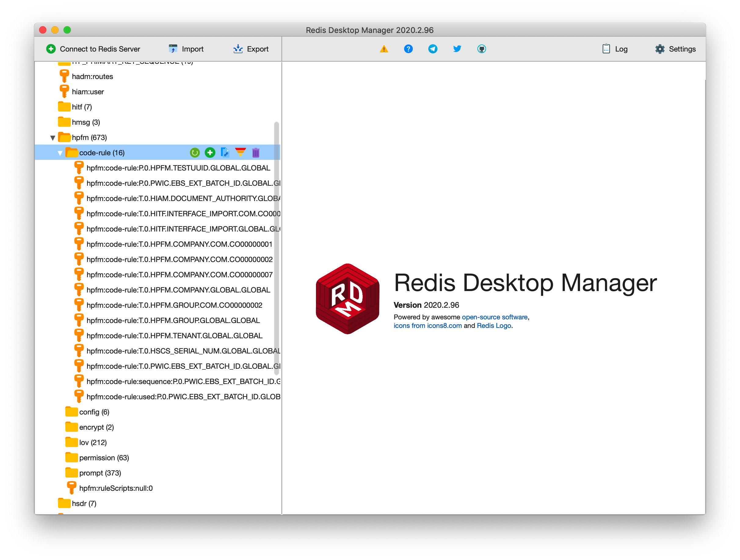
Task: Click the green plus Connect icon
Action: tap(51, 49)
